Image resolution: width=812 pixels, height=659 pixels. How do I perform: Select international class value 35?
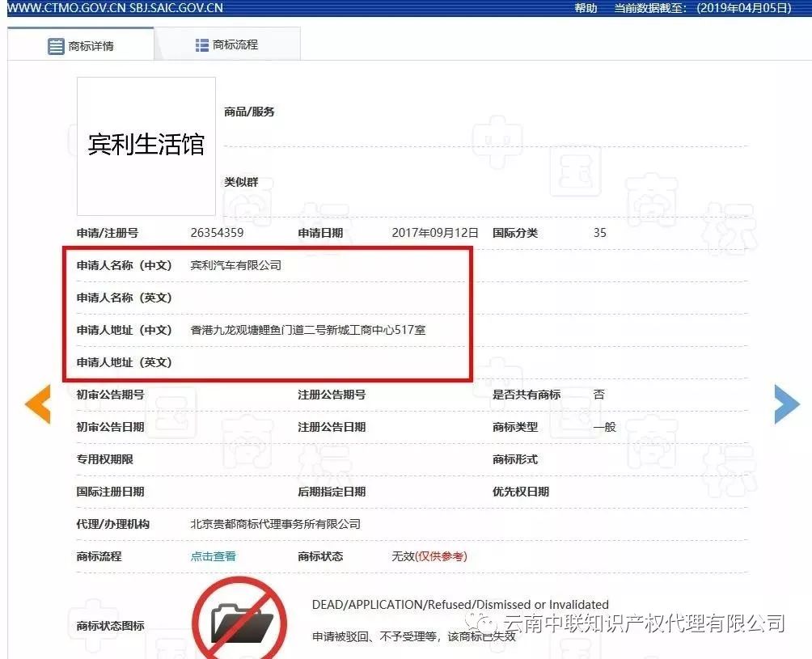[x=599, y=232]
